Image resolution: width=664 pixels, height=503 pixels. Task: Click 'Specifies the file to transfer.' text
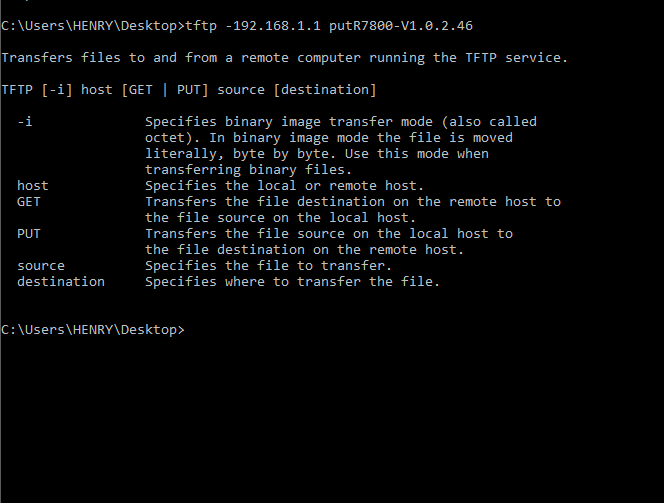pyautogui.click(x=268, y=265)
